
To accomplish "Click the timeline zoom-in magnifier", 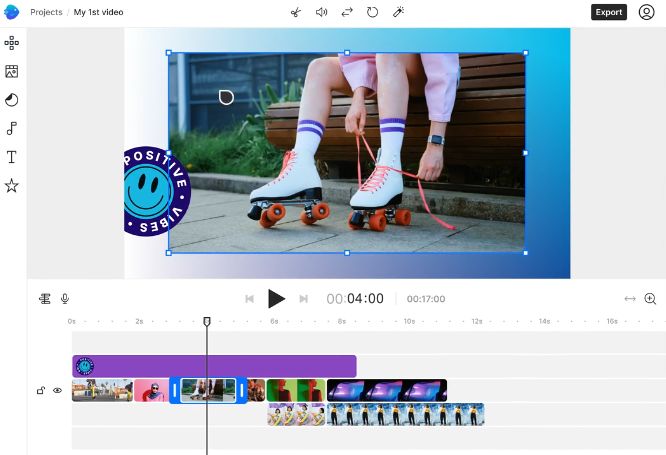I will [x=650, y=299].
